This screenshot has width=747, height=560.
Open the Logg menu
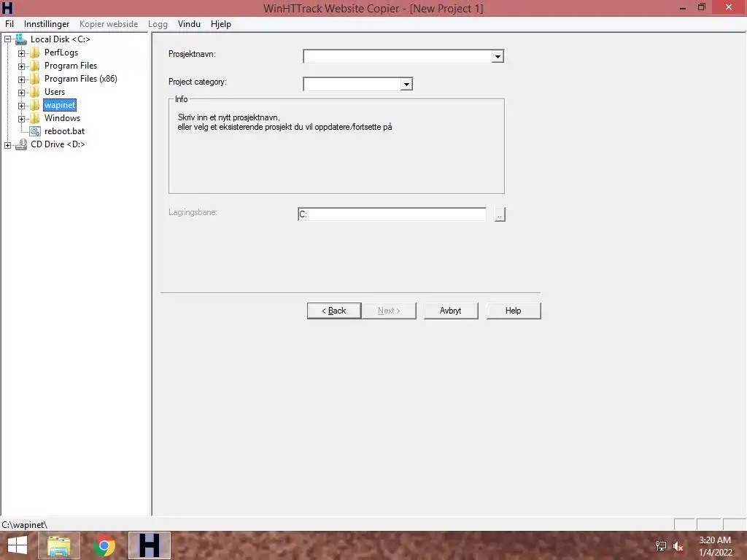(x=158, y=24)
